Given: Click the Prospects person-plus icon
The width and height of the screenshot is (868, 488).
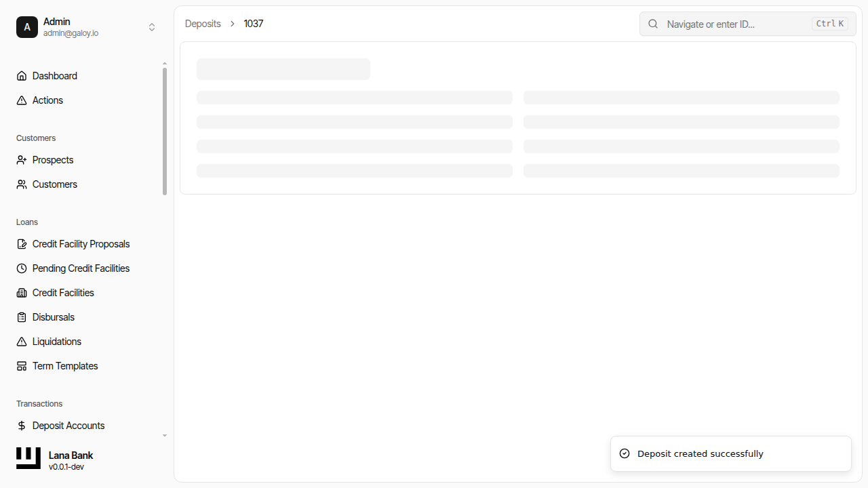Looking at the screenshot, I should 22,160.
